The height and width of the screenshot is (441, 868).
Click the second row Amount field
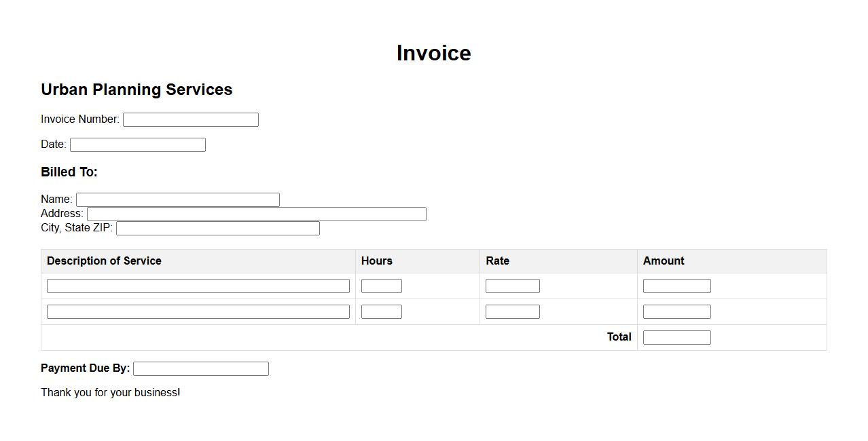tap(676, 312)
